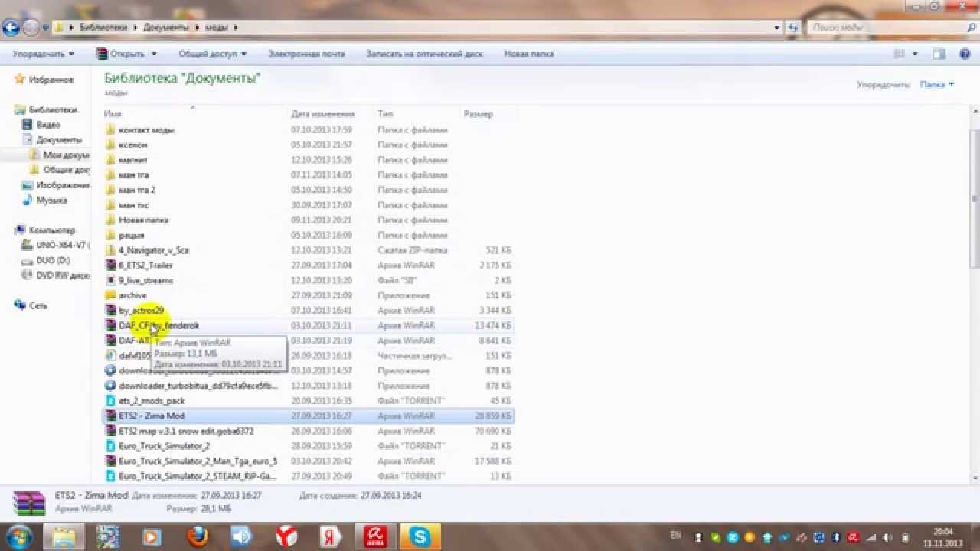980x551 pixels.
Task: Click the WinRAR icon of ETS2 map v.3.1 snow edit
Action: click(110, 431)
